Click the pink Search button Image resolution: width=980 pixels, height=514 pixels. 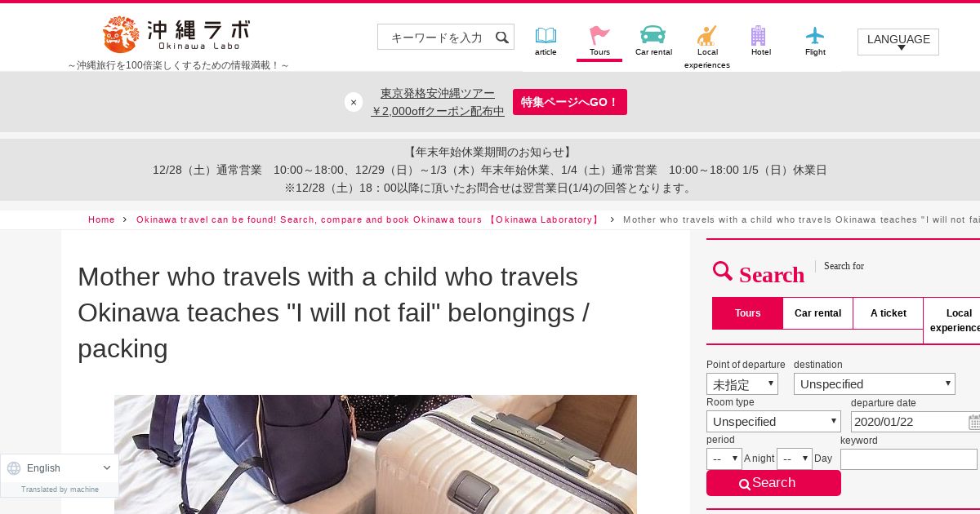(773, 483)
